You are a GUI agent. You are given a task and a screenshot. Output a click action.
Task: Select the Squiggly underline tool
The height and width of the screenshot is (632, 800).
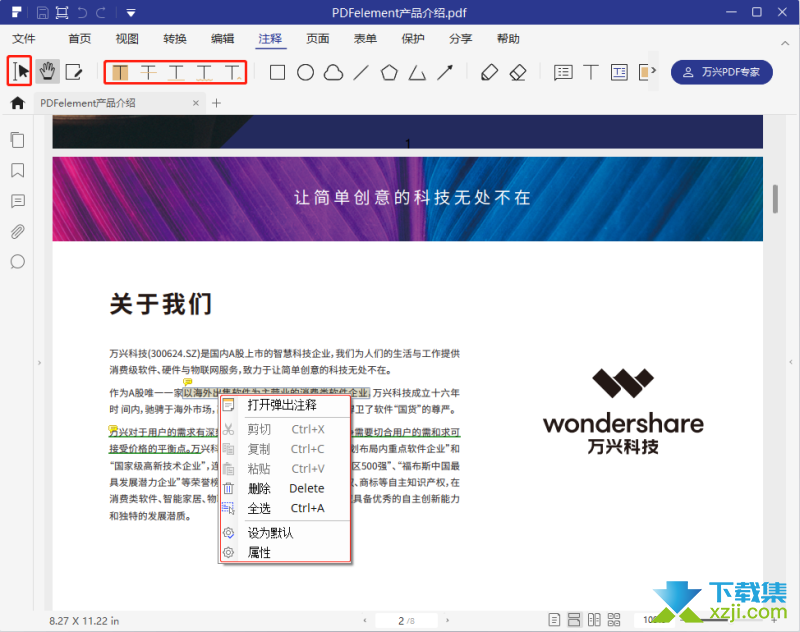(204, 72)
